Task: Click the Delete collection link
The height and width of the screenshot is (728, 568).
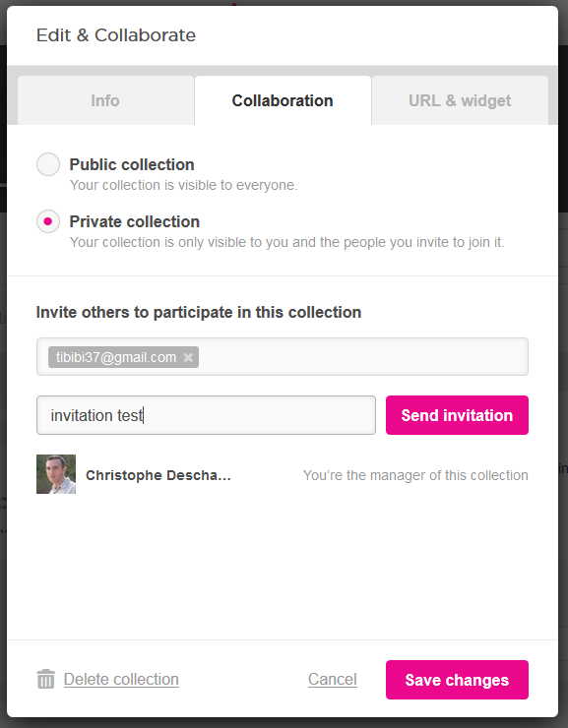Action: [x=121, y=679]
